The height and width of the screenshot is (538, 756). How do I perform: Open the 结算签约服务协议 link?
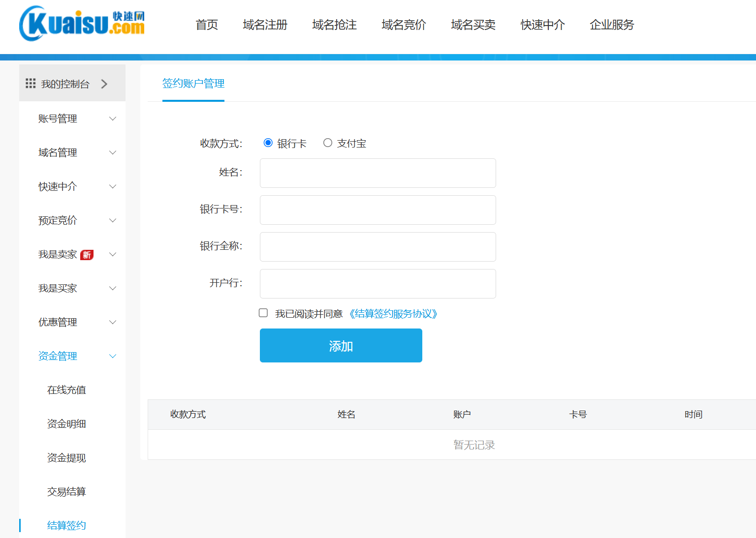[393, 314]
